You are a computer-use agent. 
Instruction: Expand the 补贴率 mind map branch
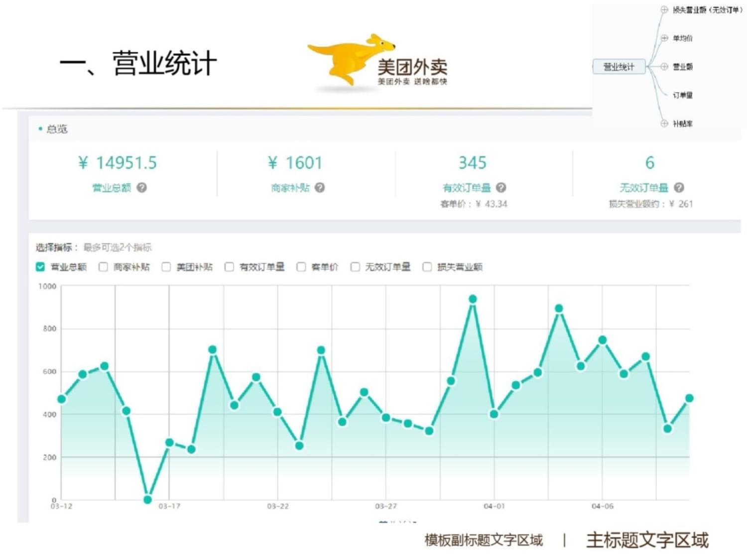pyautogui.click(x=664, y=123)
